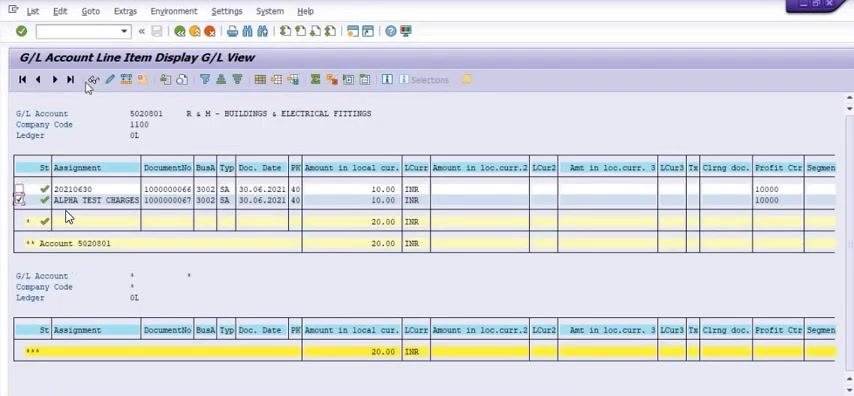Jump to last item with application toolbar arrow

pyautogui.click(x=71, y=80)
